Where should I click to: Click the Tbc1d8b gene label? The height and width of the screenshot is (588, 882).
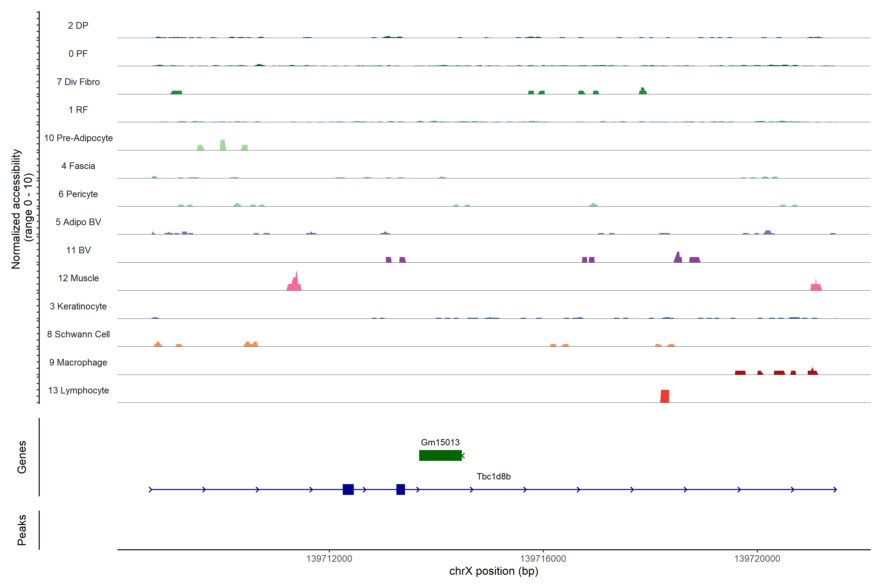coord(493,476)
